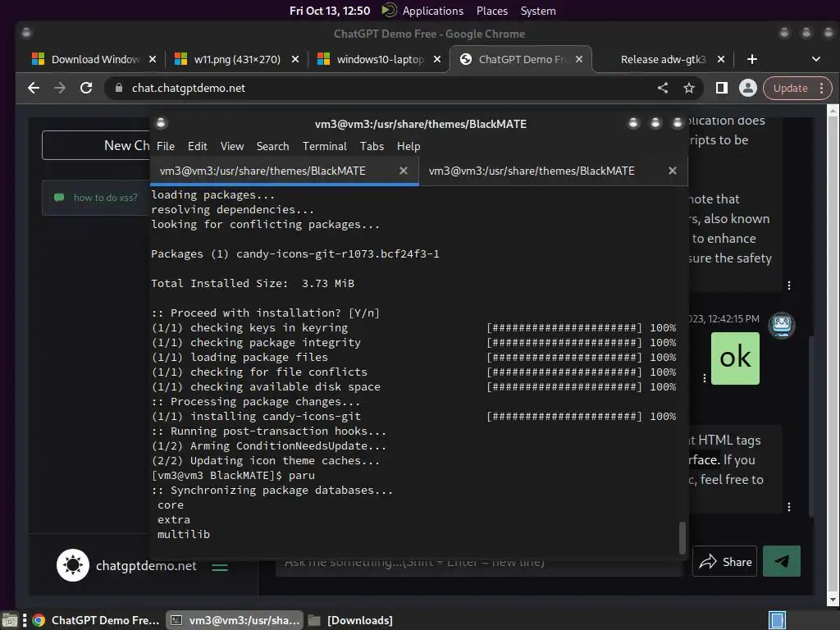Viewport: 840px width, 630px height.
Task: Open options for the first reply message
Action: (x=789, y=285)
